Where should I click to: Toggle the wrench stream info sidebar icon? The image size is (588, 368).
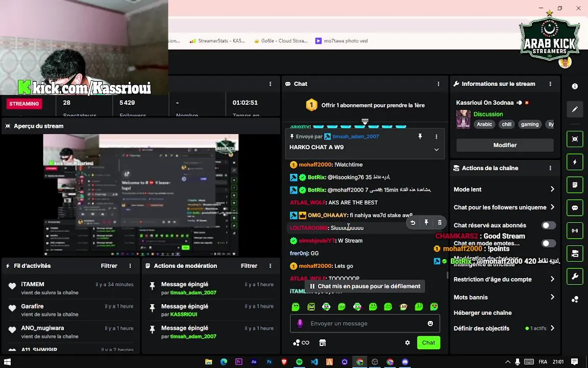[575, 277]
